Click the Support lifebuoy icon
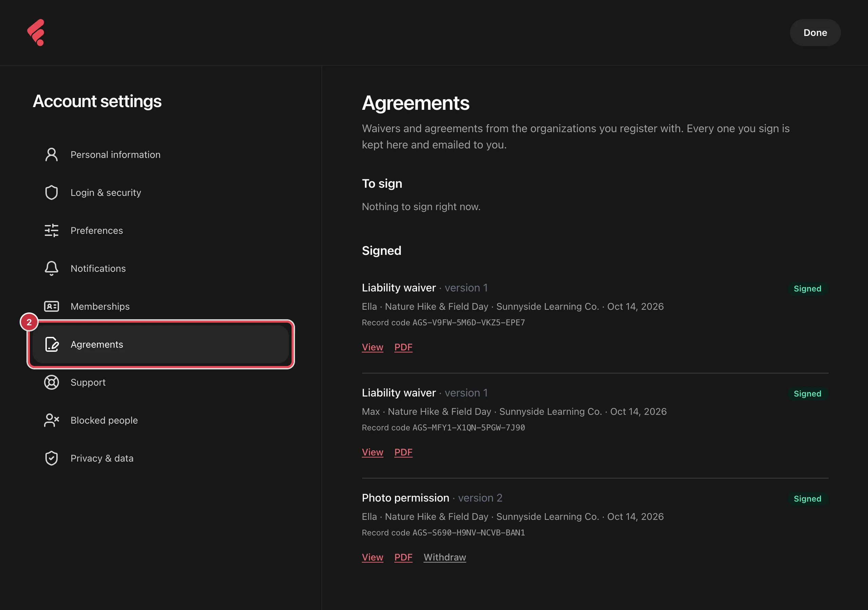The image size is (868, 610). (x=52, y=383)
